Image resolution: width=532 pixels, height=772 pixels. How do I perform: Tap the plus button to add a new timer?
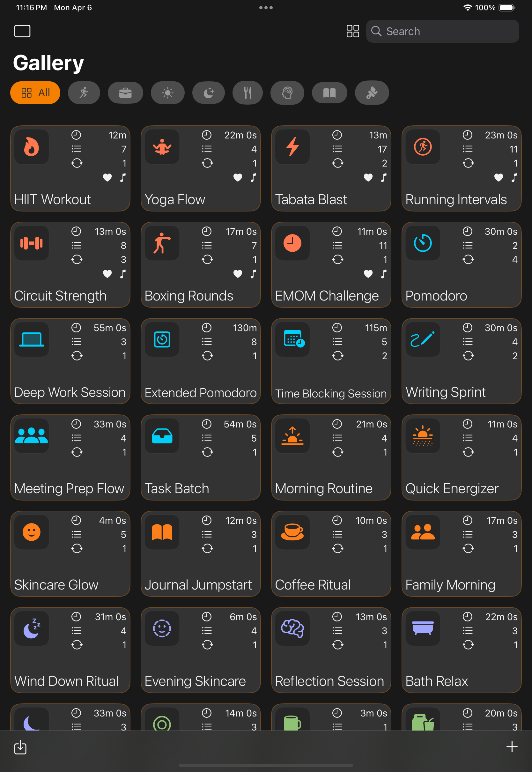point(512,747)
